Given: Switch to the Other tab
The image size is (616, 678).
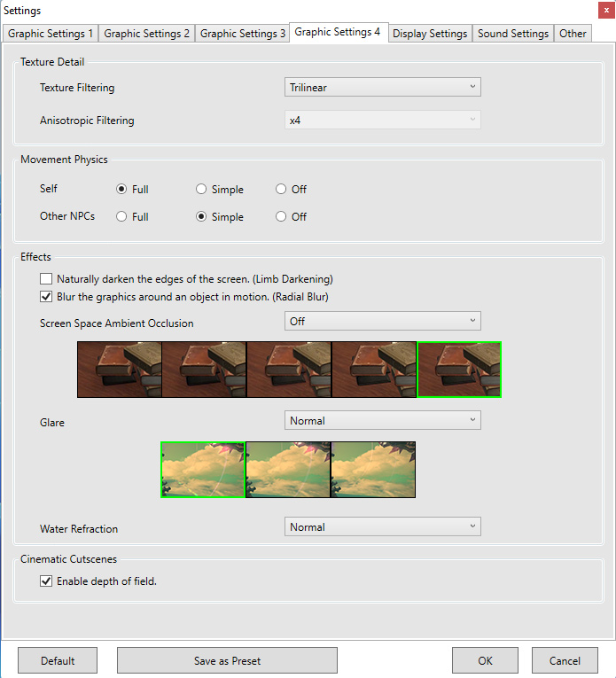Looking at the screenshot, I should (573, 34).
